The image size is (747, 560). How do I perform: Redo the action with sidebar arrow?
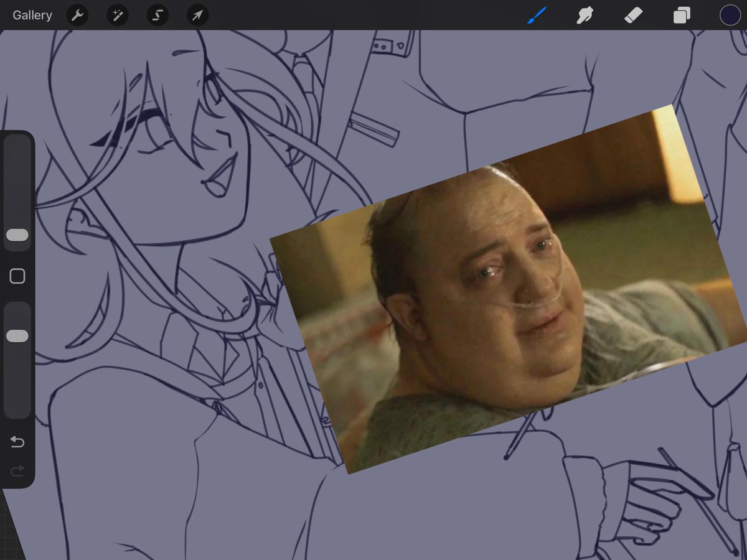(17, 471)
